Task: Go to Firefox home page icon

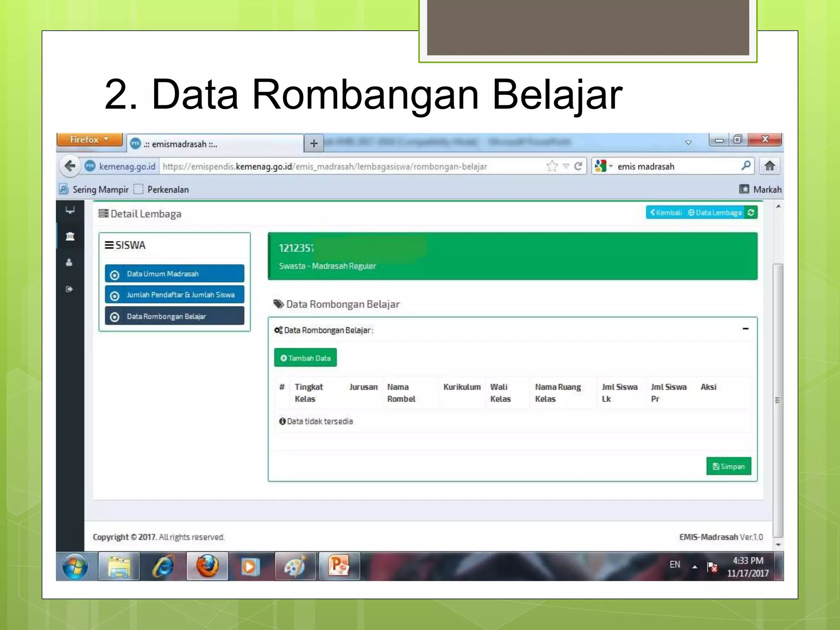Action: click(769, 166)
